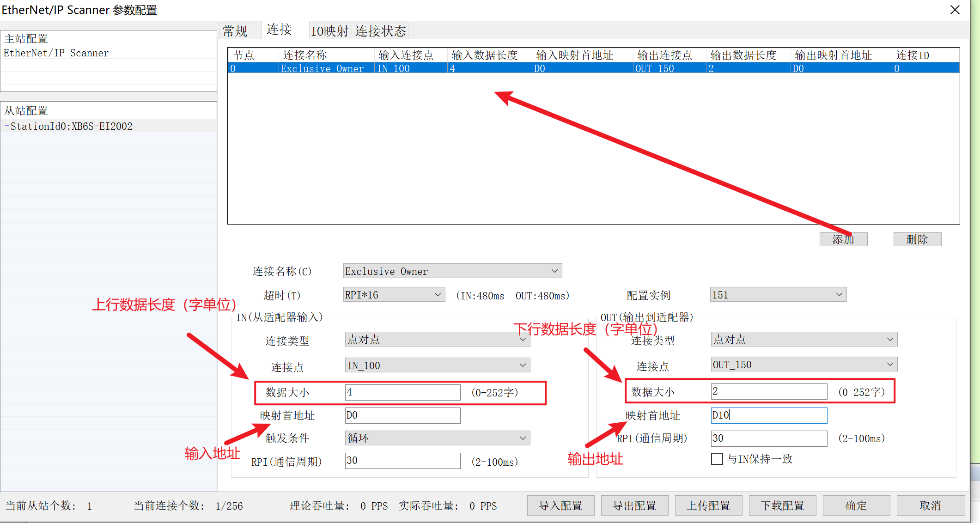Switch to the 连接状态 tab
Image resolution: width=980 pixels, height=523 pixels.
tap(380, 31)
